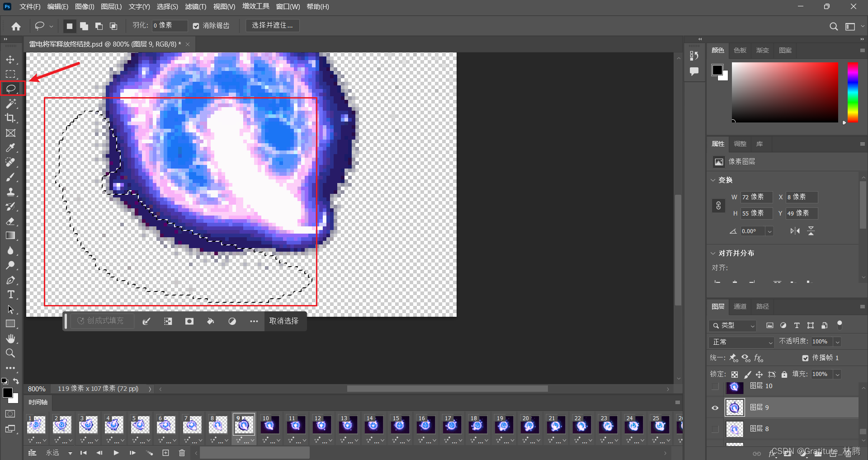Image resolution: width=868 pixels, height=460 pixels.
Task: Select the Eyedropper tool
Action: [10, 148]
